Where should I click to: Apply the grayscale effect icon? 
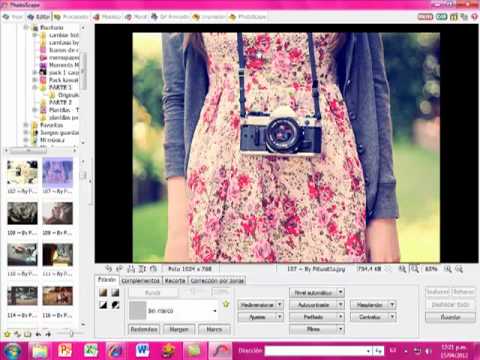pos(115,293)
